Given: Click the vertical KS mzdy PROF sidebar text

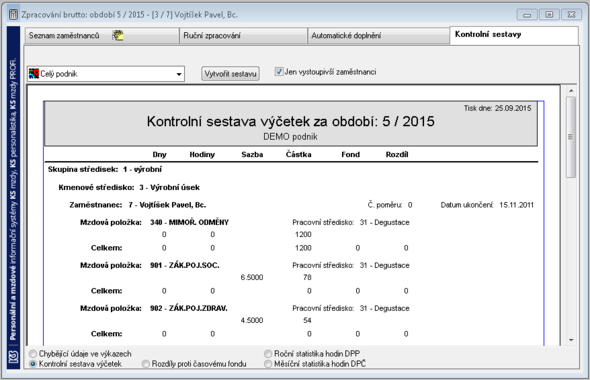Looking at the screenshot, I should tap(14, 199).
